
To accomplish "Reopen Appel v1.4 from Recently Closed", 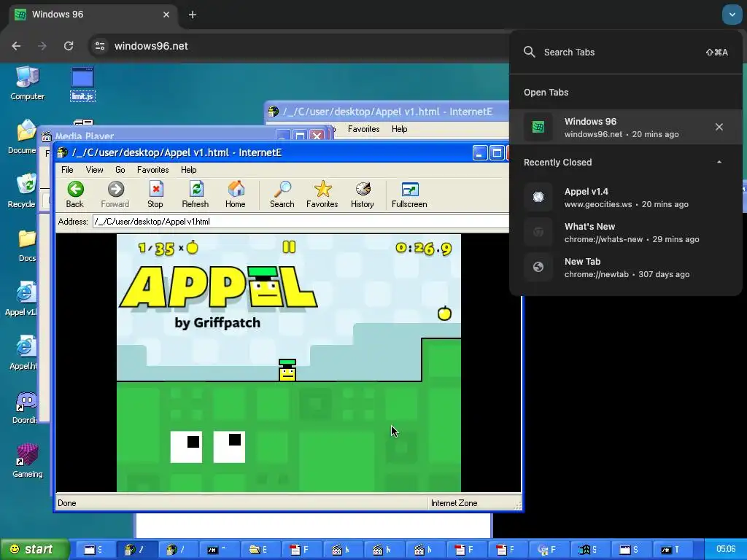I will pos(625,197).
